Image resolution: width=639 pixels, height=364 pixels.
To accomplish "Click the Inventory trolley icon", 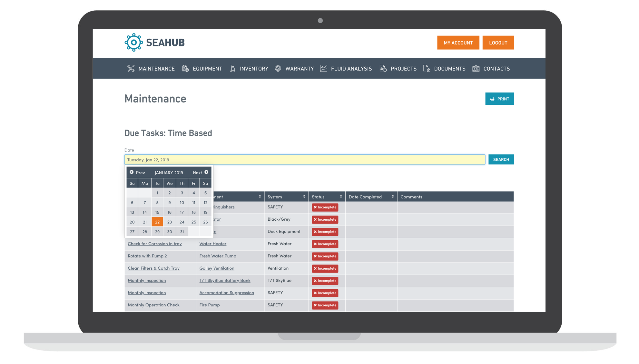I will (232, 68).
